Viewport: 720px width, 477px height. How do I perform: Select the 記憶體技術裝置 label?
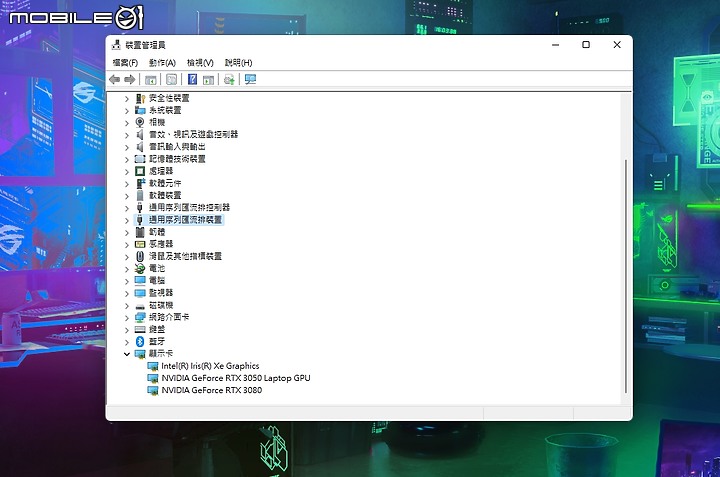tap(177, 159)
